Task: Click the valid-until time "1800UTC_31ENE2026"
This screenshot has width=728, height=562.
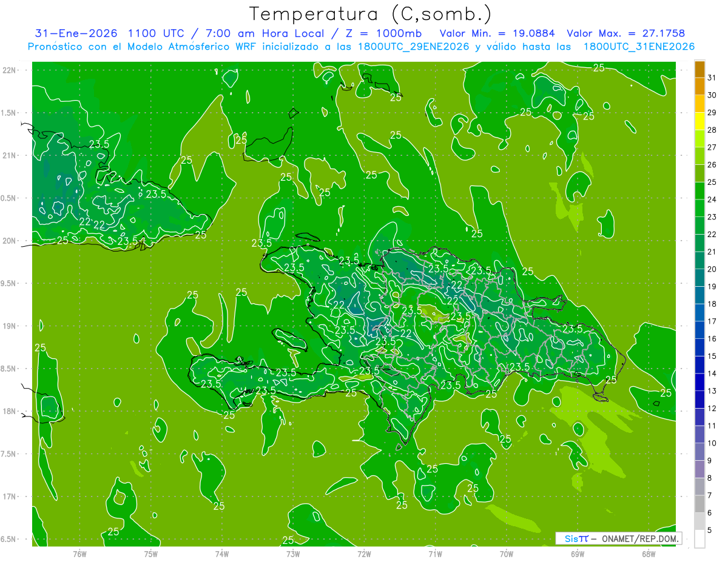Action: [x=639, y=47]
